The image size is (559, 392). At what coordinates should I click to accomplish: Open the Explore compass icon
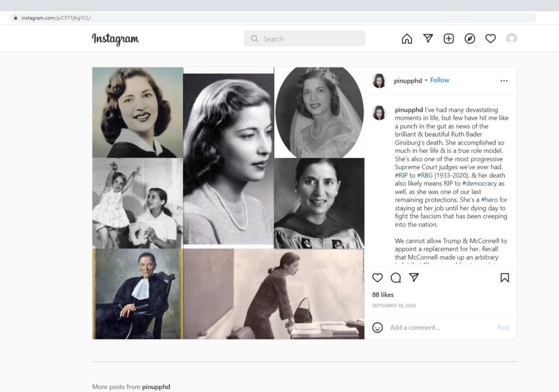pos(469,39)
